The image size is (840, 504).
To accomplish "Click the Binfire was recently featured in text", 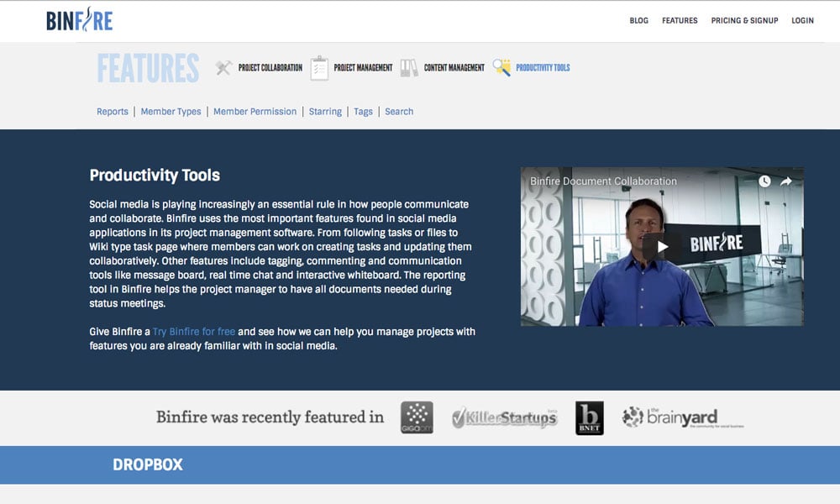I will (x=270, y=417).
